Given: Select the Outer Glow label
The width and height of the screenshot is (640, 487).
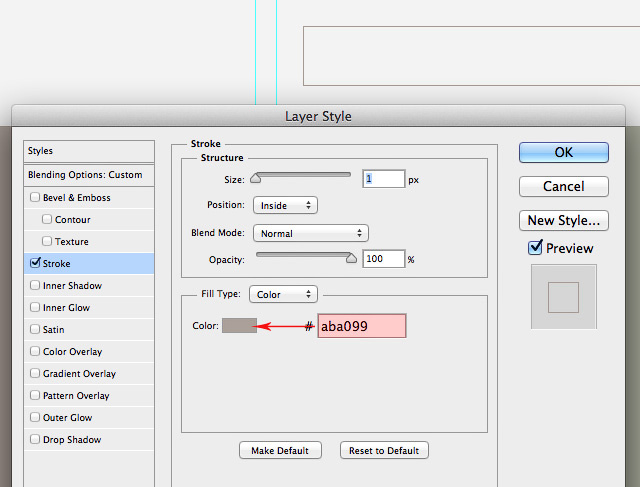Looking at the screenshot, I should [67, 418].
